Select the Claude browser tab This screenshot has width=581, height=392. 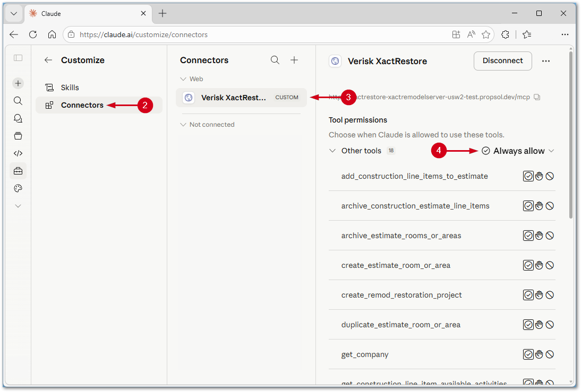pos(88,14)
